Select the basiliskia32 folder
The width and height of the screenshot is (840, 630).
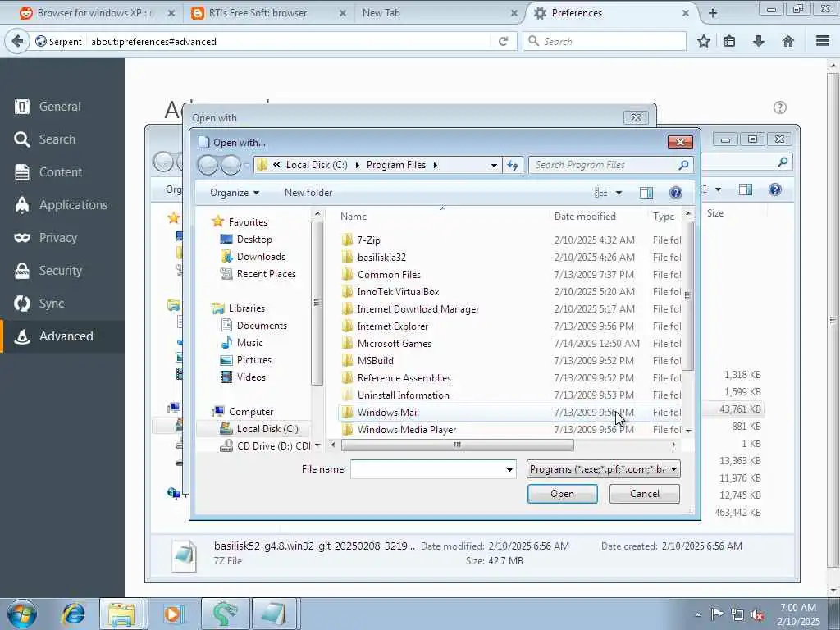point(510,257)
